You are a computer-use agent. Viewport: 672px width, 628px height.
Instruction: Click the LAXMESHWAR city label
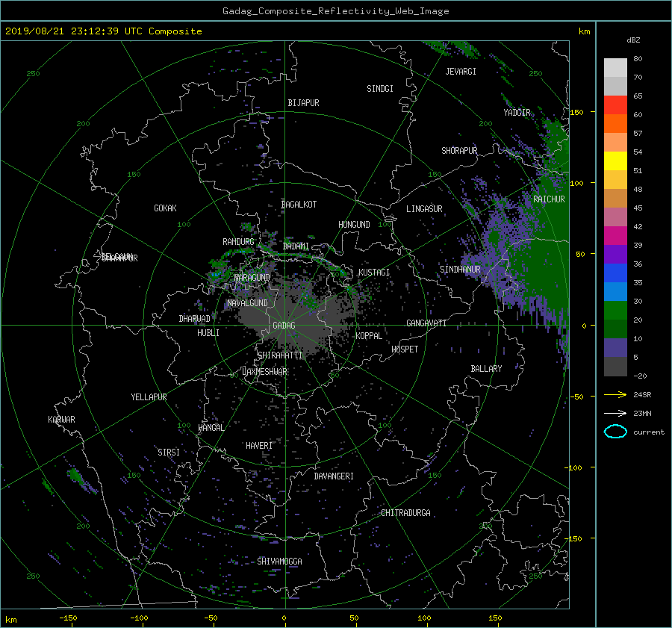click(x=264, y=372)
